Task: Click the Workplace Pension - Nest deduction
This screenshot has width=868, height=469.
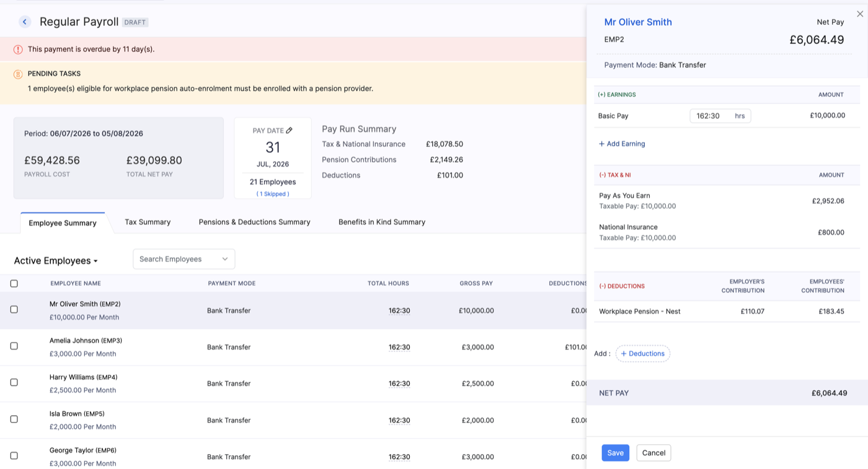Action: pos(640,312)
